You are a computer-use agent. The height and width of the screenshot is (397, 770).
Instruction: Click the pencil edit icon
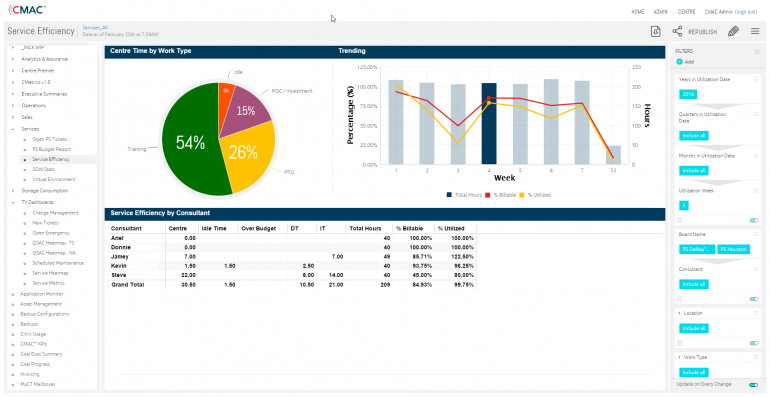(x=733, y=31)
